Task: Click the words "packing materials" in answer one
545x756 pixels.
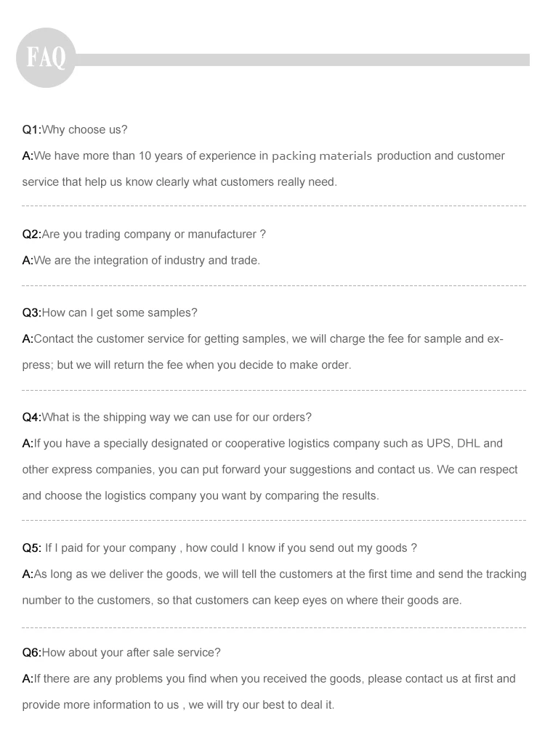Action: [323, 156]
